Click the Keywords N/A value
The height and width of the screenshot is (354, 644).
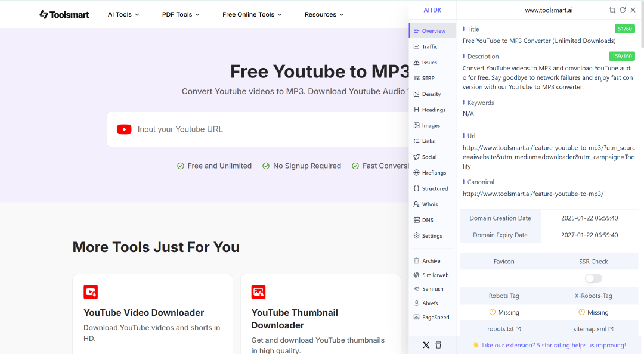tap(468, 114)
